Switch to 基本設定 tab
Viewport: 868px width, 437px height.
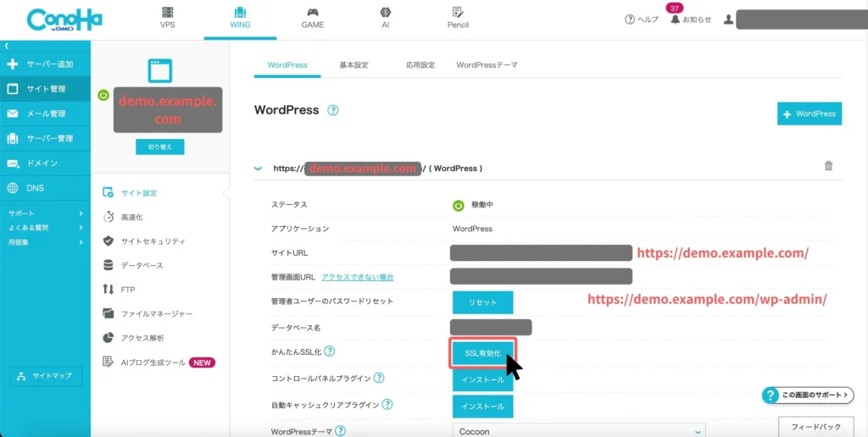point(353,64)
